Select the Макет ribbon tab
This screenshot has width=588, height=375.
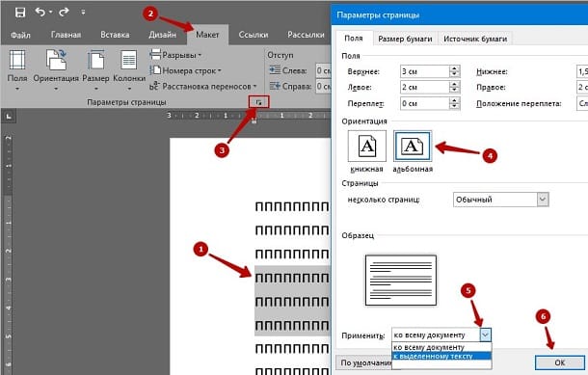click(x=207, y=35)
